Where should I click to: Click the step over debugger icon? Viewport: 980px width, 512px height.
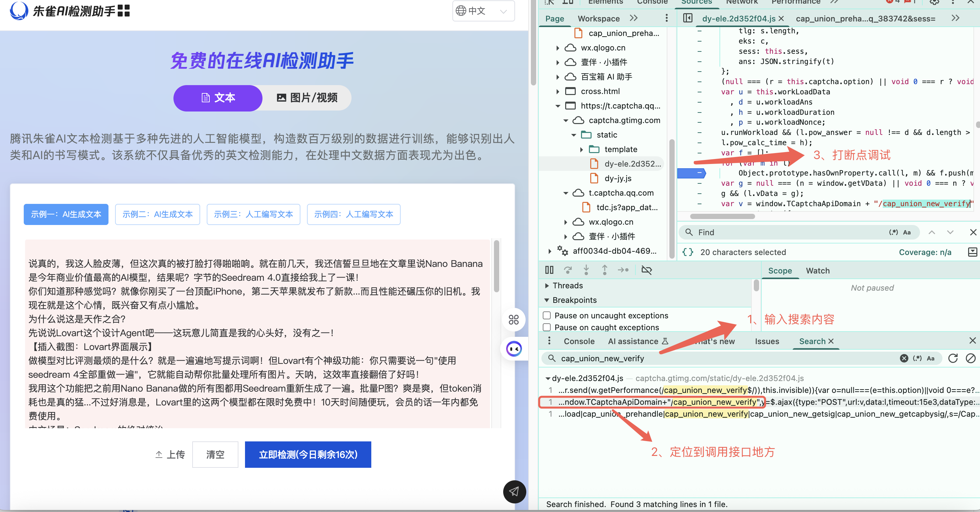point(567,270)
